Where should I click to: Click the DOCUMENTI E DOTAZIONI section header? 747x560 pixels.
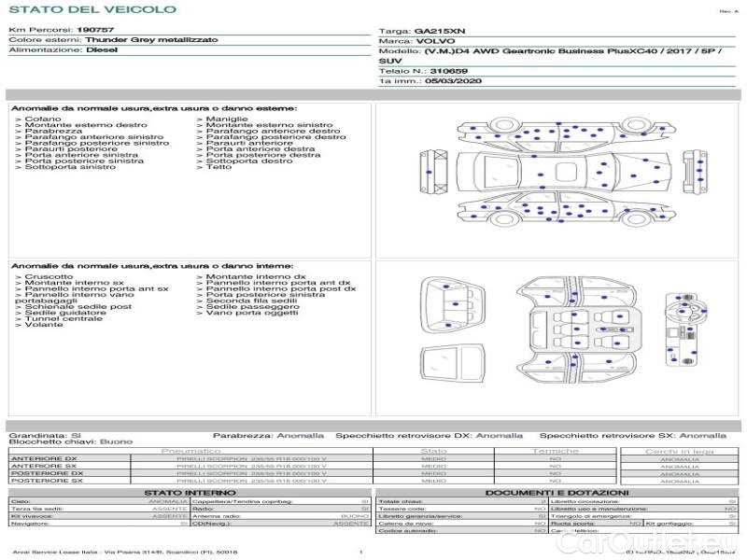(557, 492)
